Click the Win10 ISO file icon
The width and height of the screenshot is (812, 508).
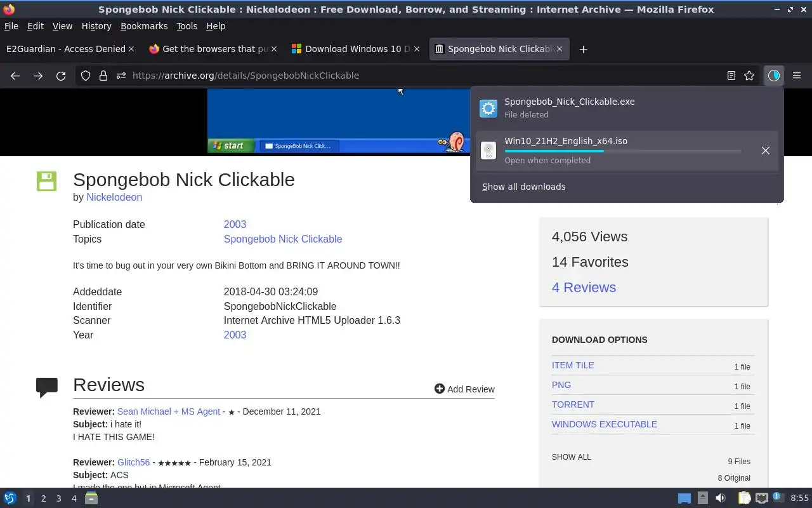click(488, 150)
